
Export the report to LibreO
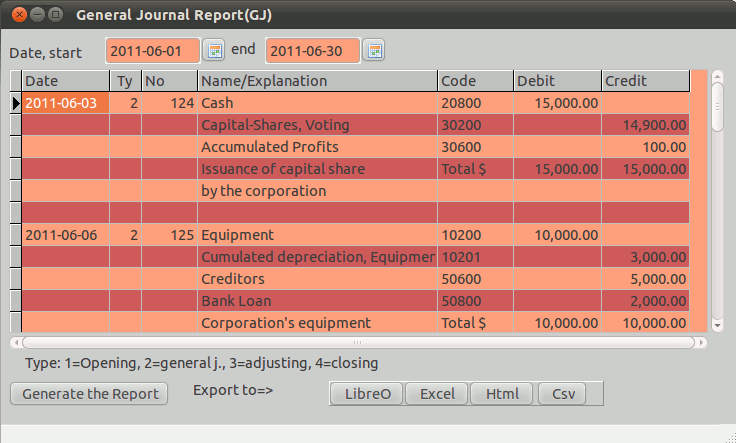coord(366,394)
